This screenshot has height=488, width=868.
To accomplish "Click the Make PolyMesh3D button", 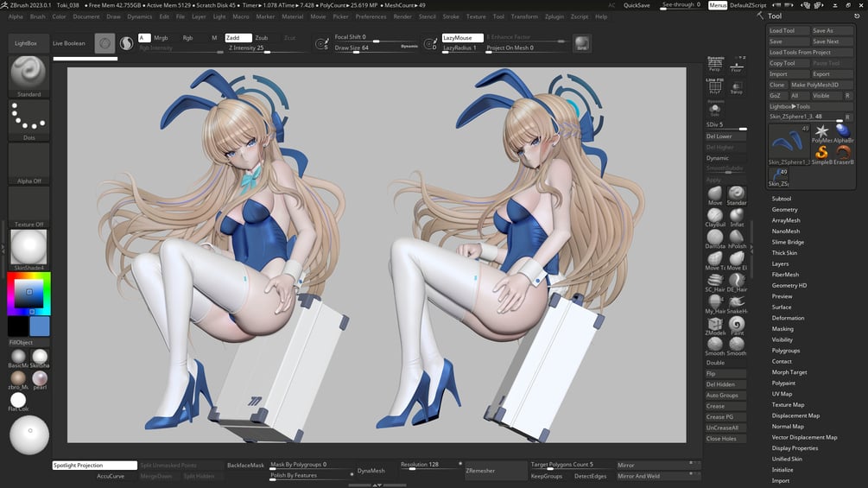I will coord(821,85).
